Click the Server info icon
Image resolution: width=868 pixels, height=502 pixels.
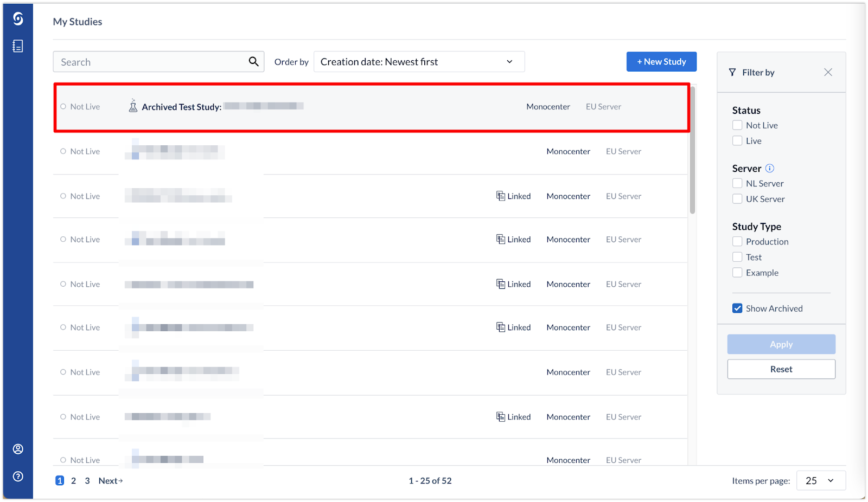click(769, 168)
